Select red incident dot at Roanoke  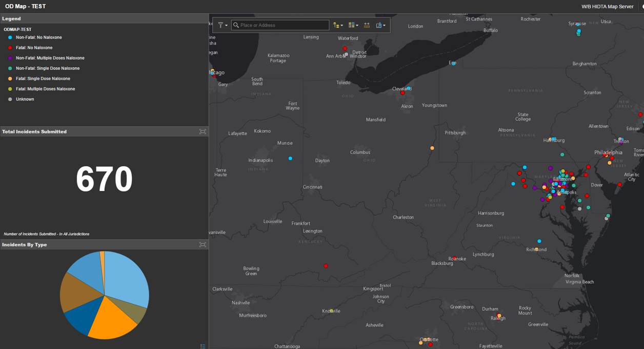click(454, 258)
